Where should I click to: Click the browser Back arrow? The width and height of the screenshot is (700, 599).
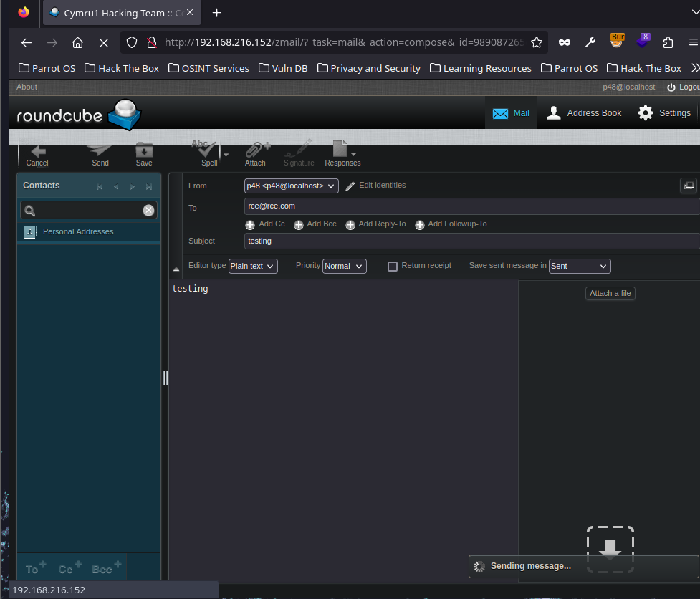(x=27, y=42)
